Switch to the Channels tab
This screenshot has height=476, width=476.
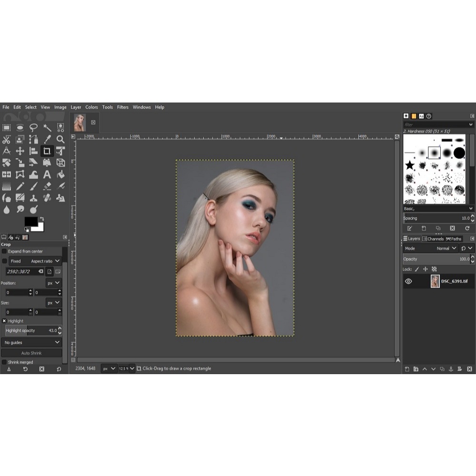[x=433, y=239]
